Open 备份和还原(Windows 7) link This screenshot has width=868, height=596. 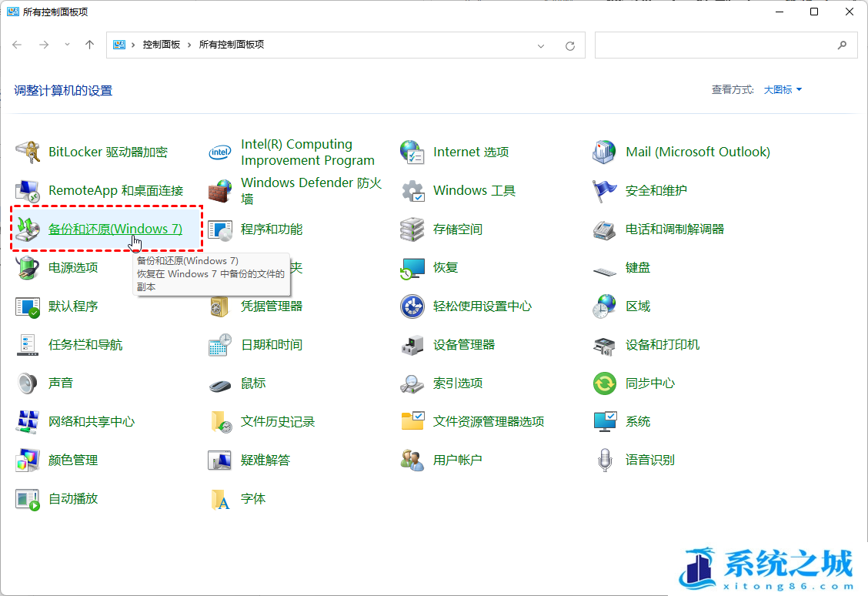pos(115,229)
